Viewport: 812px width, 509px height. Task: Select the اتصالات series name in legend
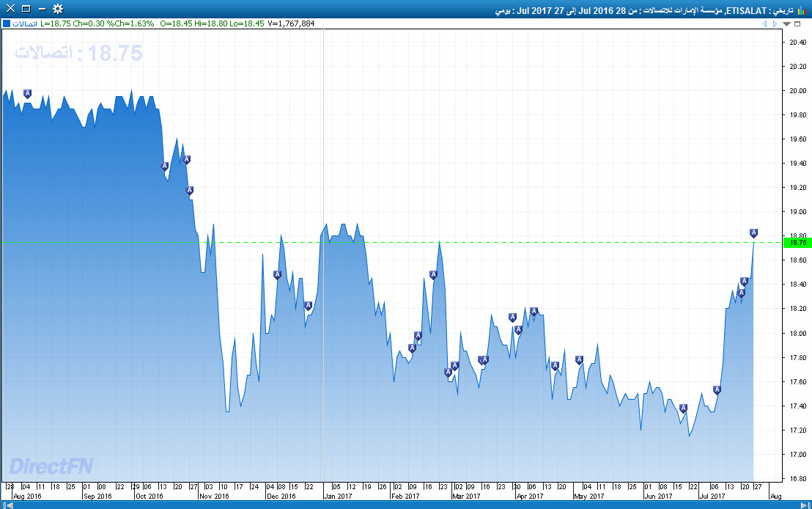pyautogui.click(x=25, y=23)
